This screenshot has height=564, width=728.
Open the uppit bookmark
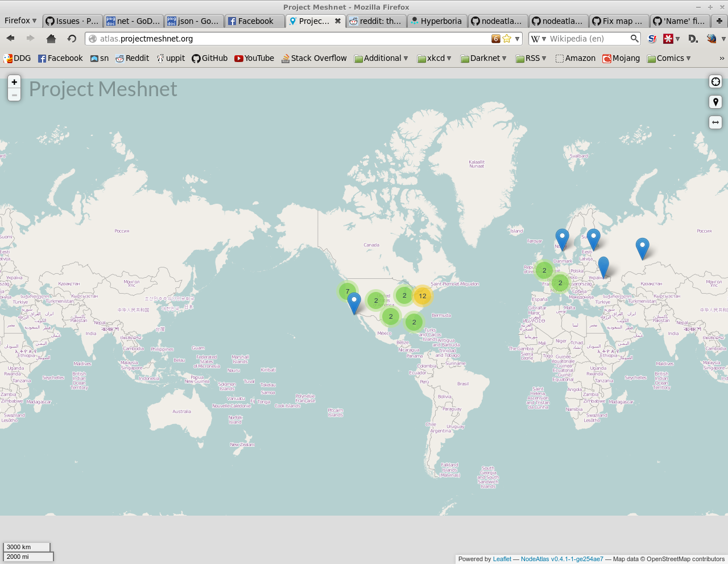point(171,58)
